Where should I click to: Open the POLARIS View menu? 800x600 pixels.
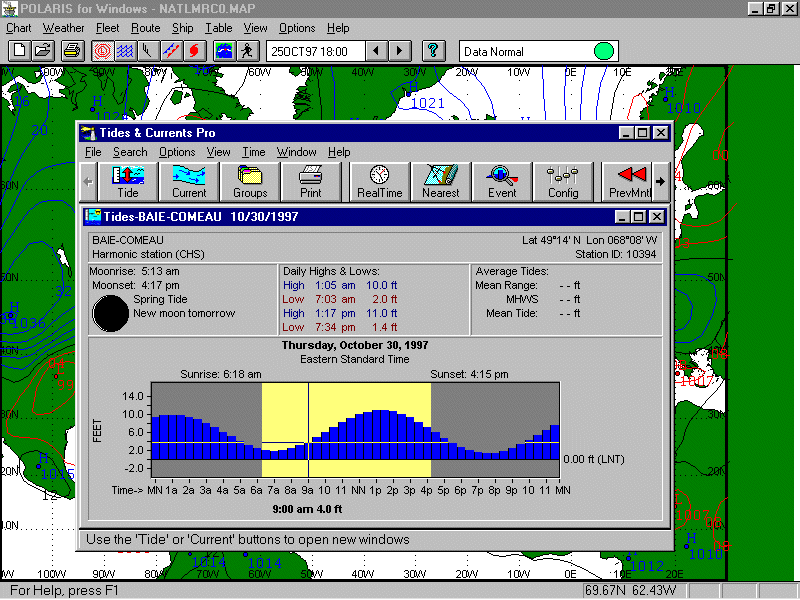click(255, 28)
